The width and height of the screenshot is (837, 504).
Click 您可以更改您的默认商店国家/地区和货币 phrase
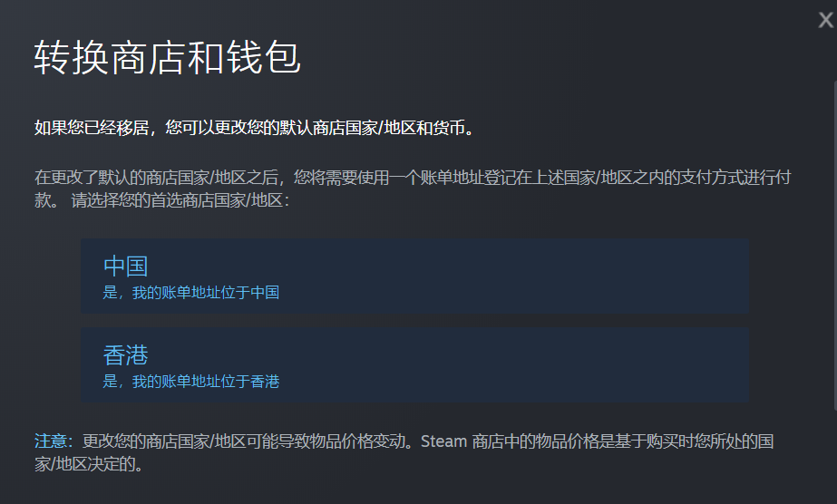click(319, 128)
